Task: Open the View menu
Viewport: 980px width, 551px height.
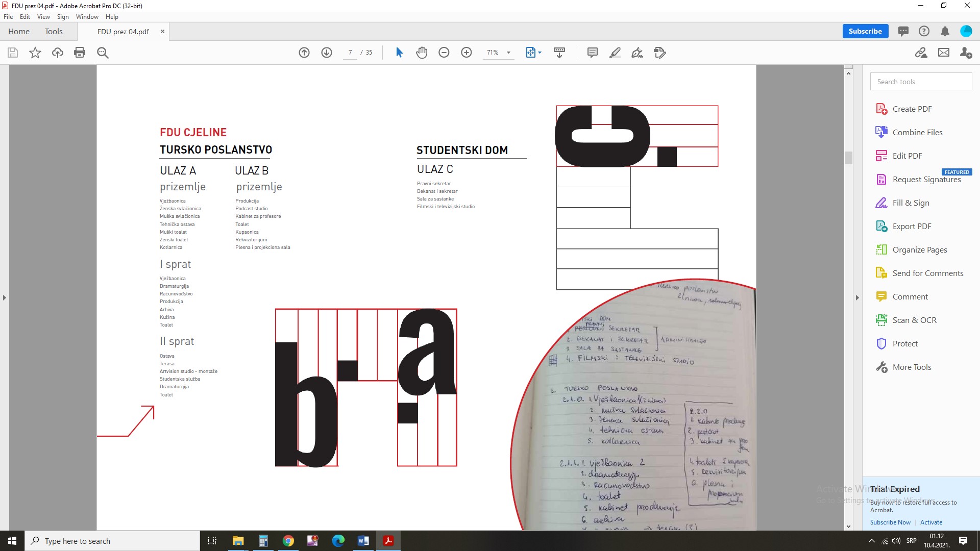Action: click(43, 17)
